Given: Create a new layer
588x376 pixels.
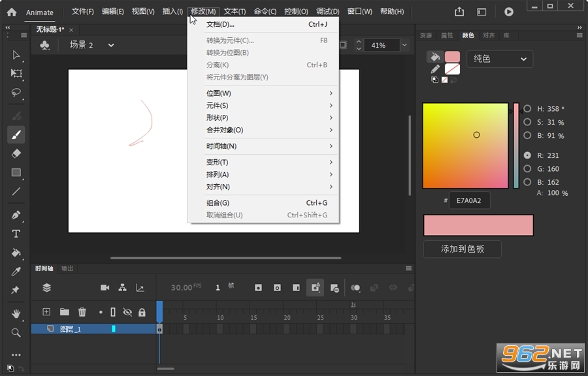Looking at the screenshot, I should click(x=46, y=311).
